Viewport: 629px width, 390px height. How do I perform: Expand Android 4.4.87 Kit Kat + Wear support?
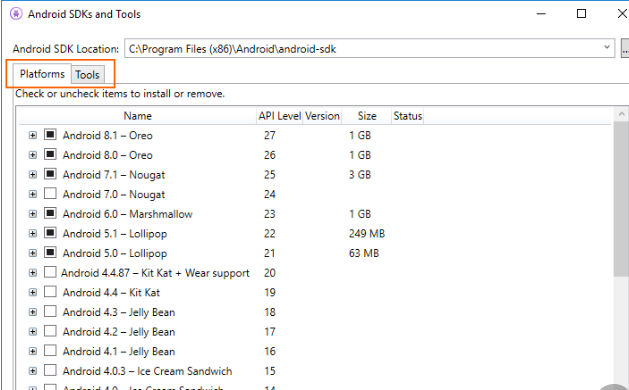pos(33,273)
